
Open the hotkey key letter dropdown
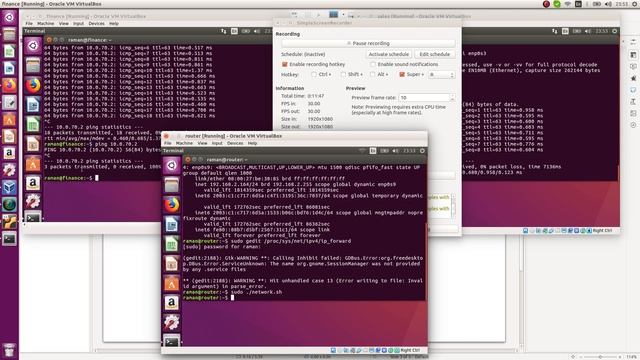click(x=441, y=75)
